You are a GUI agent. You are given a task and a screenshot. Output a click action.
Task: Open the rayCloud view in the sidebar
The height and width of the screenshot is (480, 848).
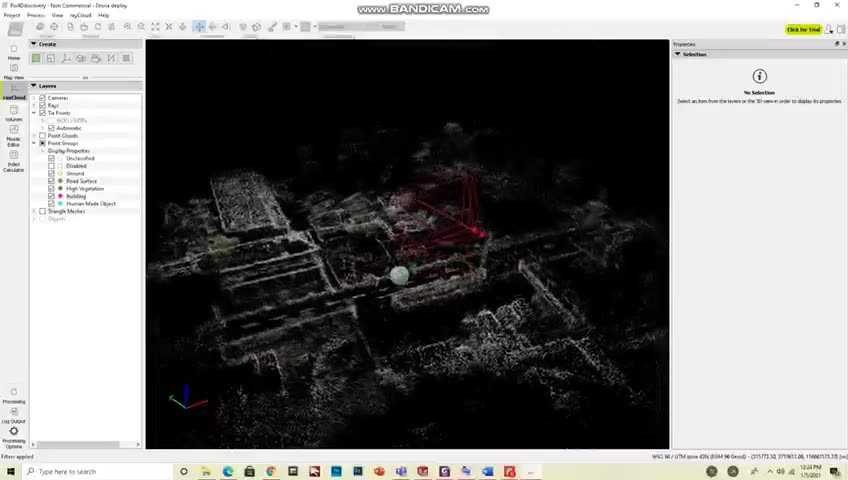[x=14, y=91]
